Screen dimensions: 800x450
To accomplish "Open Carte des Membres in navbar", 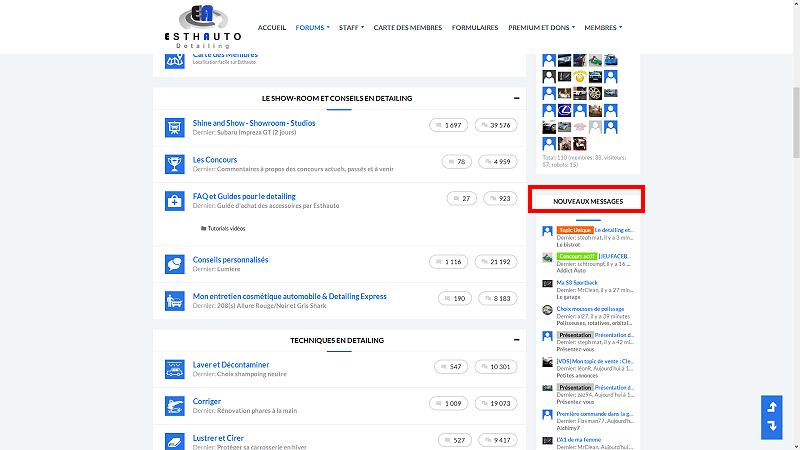I will [x=408, y=28].
